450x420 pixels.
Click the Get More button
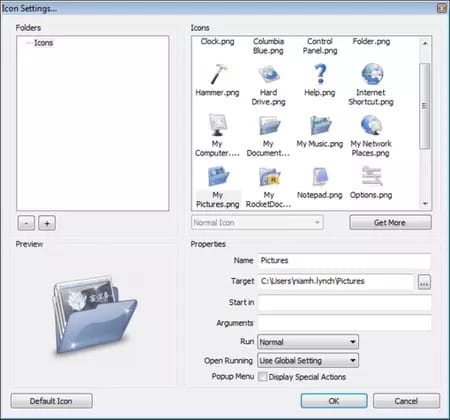pyautogui.click(x=390, y=222)
